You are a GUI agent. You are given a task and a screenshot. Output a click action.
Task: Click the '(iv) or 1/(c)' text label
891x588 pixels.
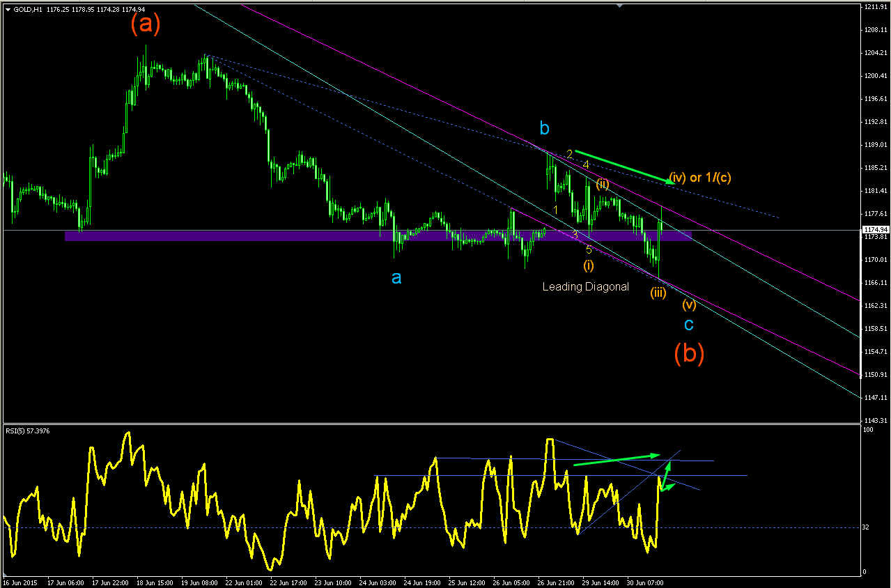(x=700, y=178)
